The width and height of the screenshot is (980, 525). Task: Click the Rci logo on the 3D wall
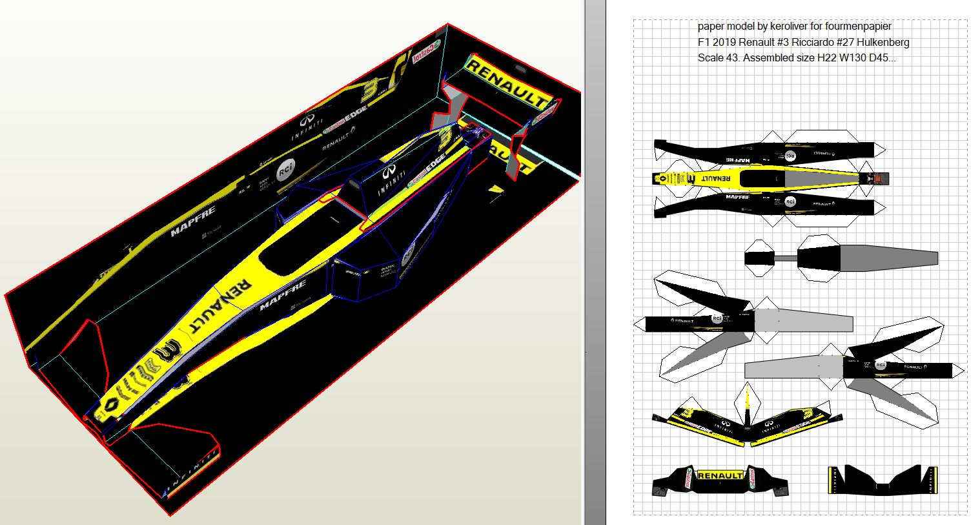(286, 170)
